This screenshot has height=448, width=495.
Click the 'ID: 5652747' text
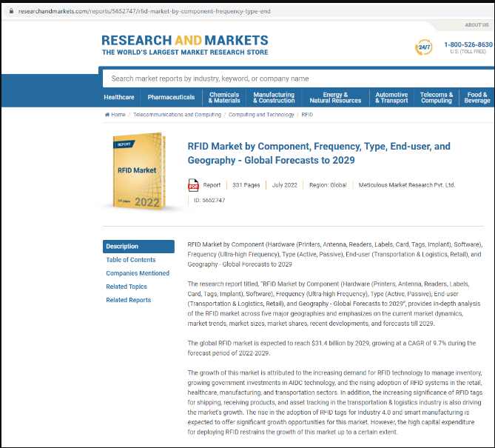pyautogui.click(x=209, y=201)
